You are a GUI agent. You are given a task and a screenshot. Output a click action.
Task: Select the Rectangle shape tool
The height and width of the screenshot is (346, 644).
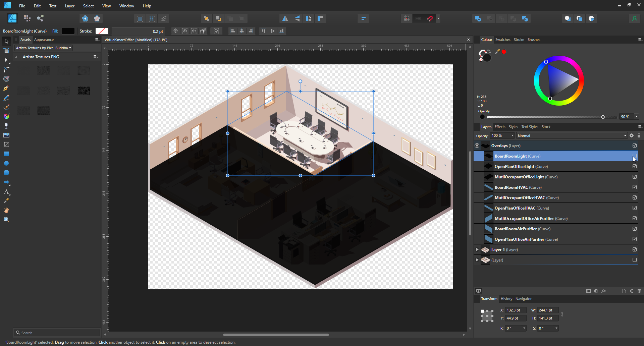click(x=6, y=154)
